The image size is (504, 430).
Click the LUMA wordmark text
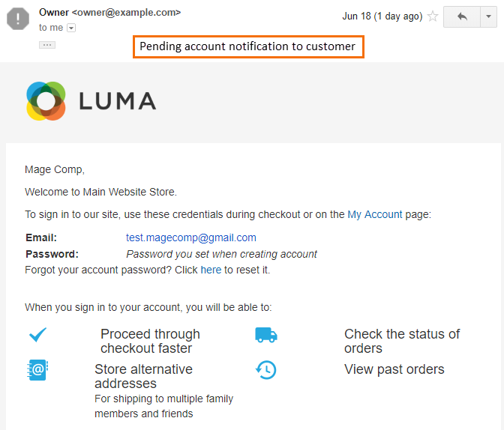tap(118, 101)
